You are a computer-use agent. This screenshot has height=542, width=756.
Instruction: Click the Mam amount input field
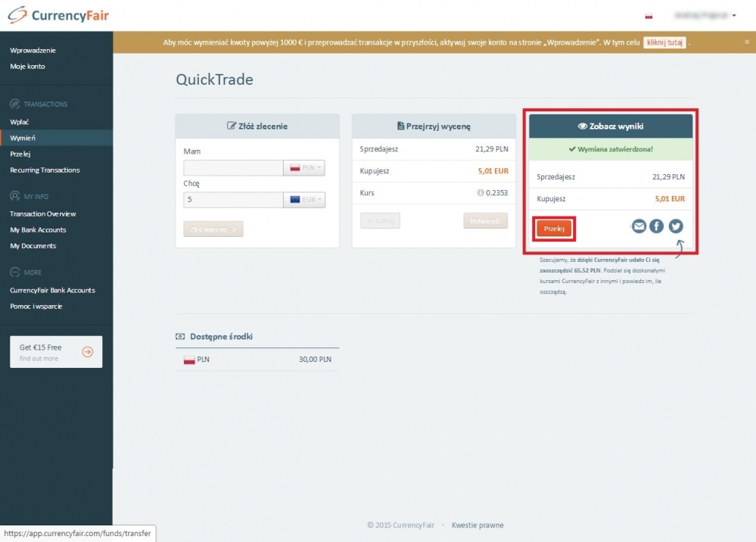pyautogui.click(x=233, y=168)
